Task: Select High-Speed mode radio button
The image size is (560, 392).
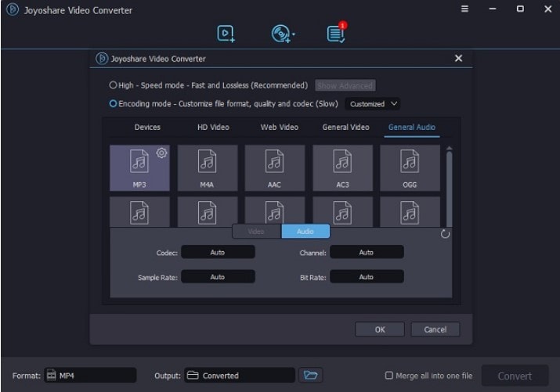Action: point(113,85)
